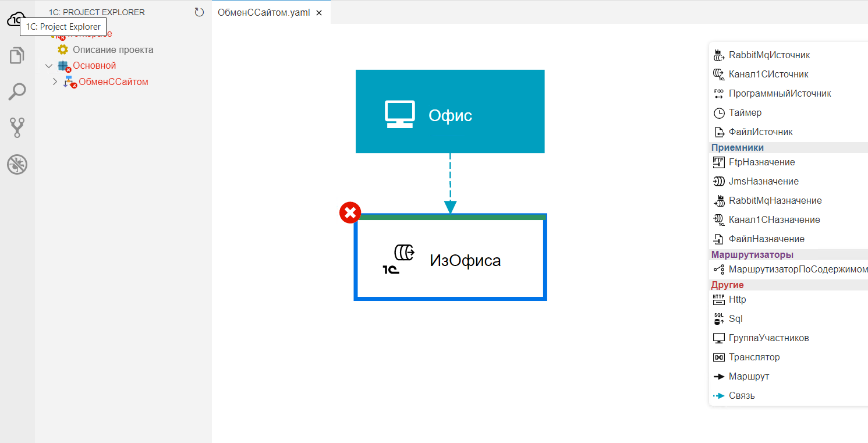Choose the Транслятор palette element
Image resolution: width=868 pixels, height=443 pixels.
point(746,357)
